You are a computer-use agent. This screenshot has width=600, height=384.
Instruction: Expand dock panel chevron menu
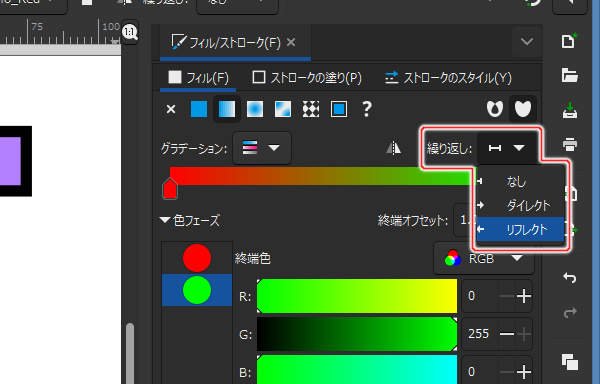pyautogui.click(x=527, y=41)
